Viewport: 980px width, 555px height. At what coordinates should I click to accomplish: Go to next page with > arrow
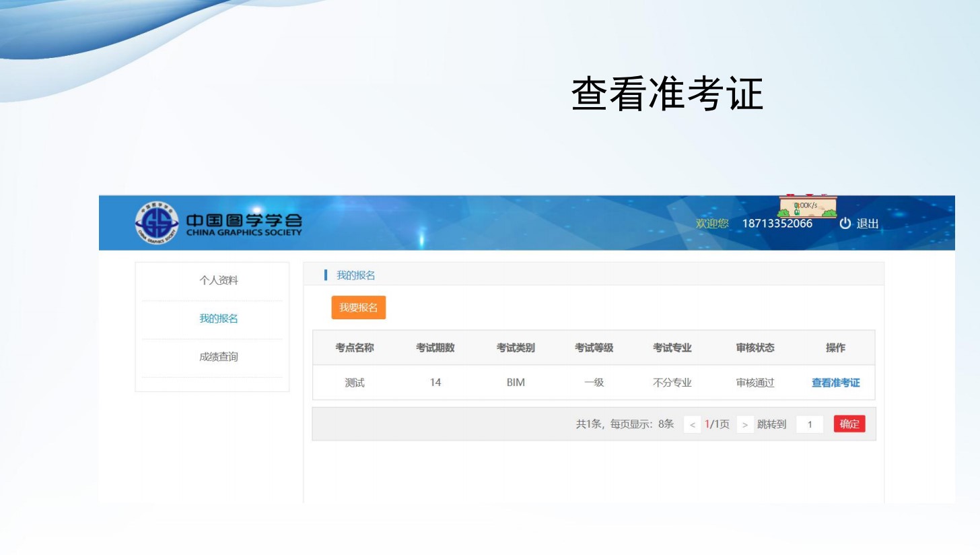744,424
